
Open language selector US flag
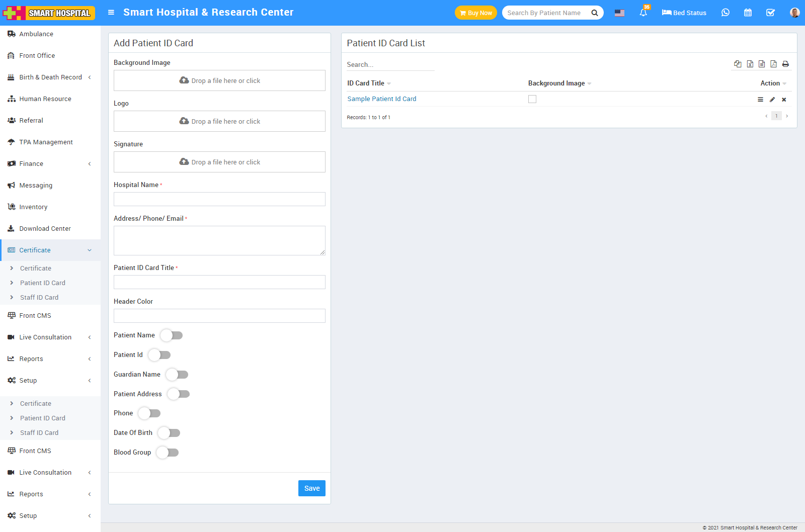click(x=619, y=13)
